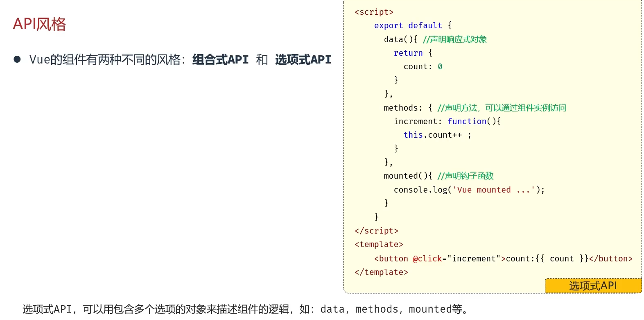The height and width of the screenshot is (320, 644).
Task: Click the 'Vue的组件有两种不同的风格' text
Action: click(x=105, y=60)
